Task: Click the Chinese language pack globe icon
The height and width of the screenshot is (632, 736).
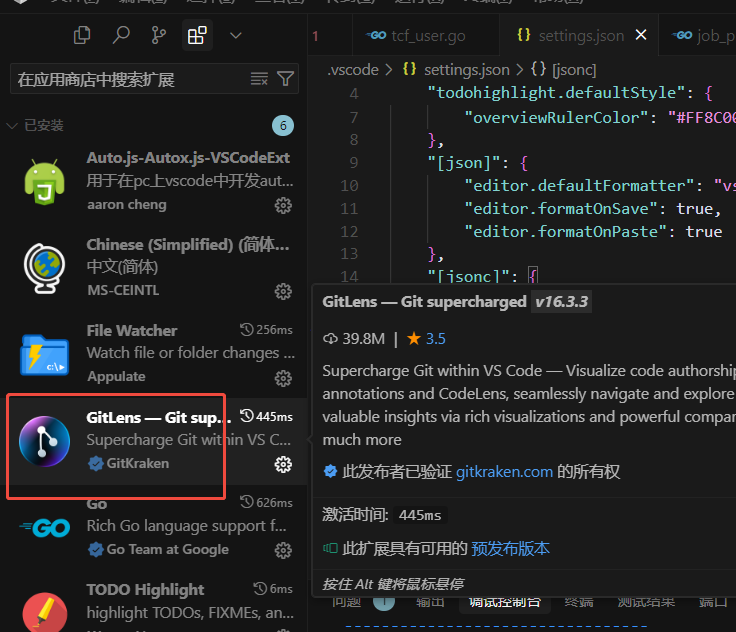Action: [x=44, y=268]
